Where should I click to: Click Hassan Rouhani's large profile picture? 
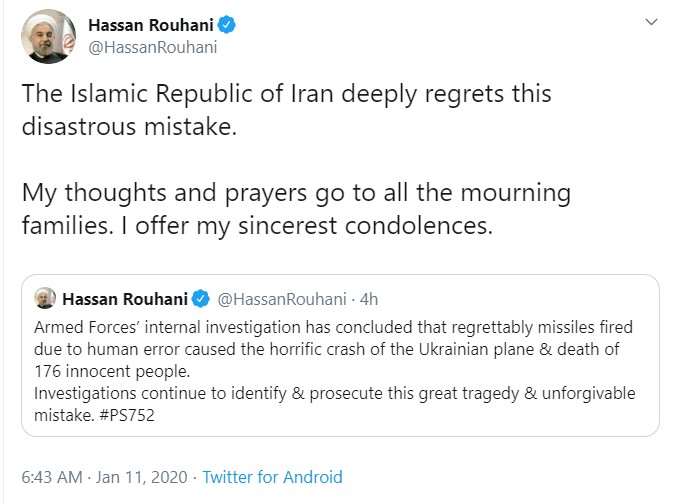coord(49,37)
